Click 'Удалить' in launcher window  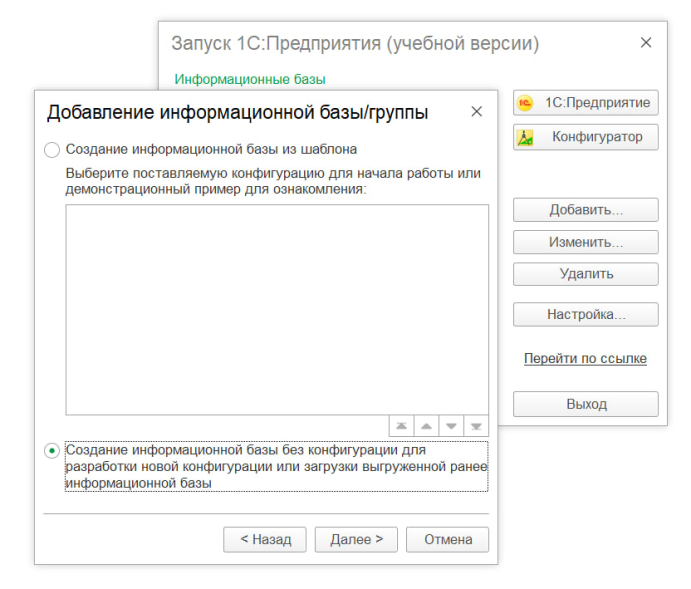[586, 274]
